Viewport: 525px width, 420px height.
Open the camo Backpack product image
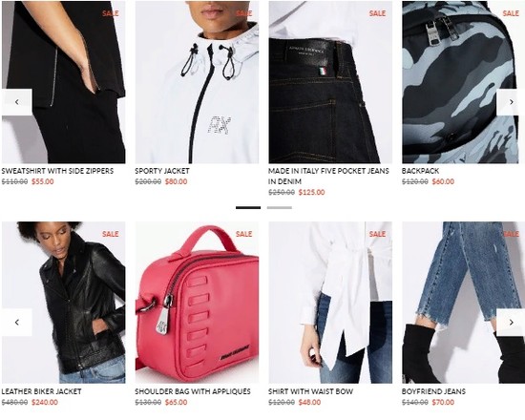point(463,82)
